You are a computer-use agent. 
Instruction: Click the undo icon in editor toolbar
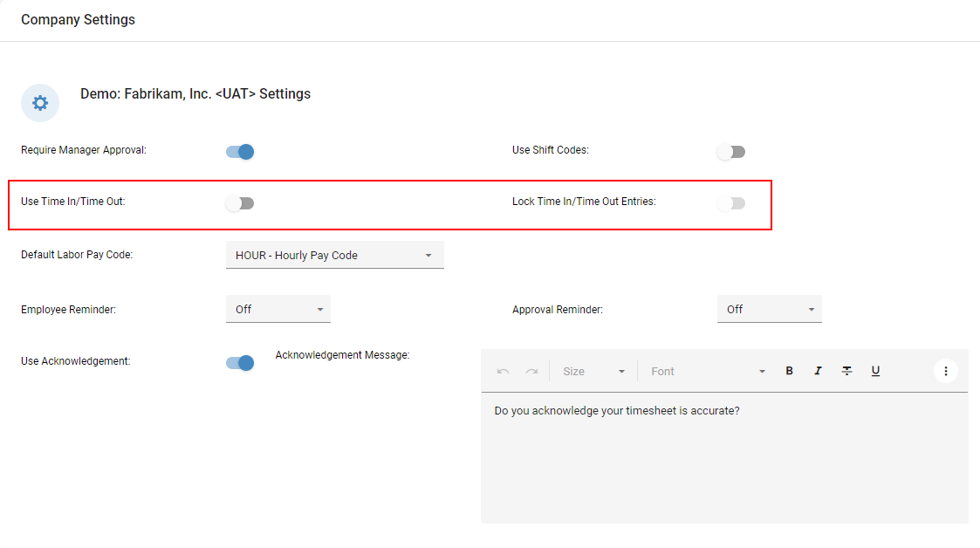tap(503, 371)
